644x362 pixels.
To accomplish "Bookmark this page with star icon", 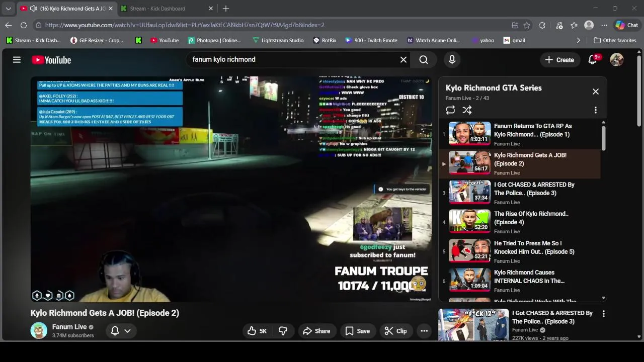I will (x=527, y=25).
